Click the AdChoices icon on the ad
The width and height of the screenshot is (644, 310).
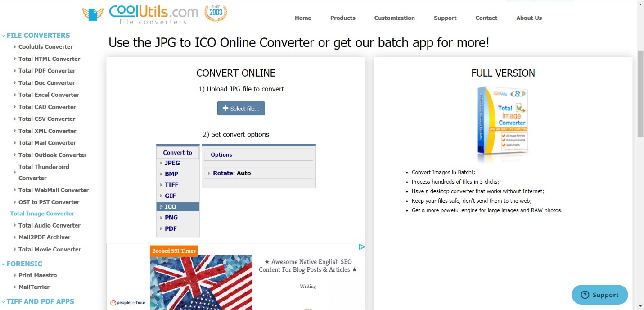pos(361,247)
